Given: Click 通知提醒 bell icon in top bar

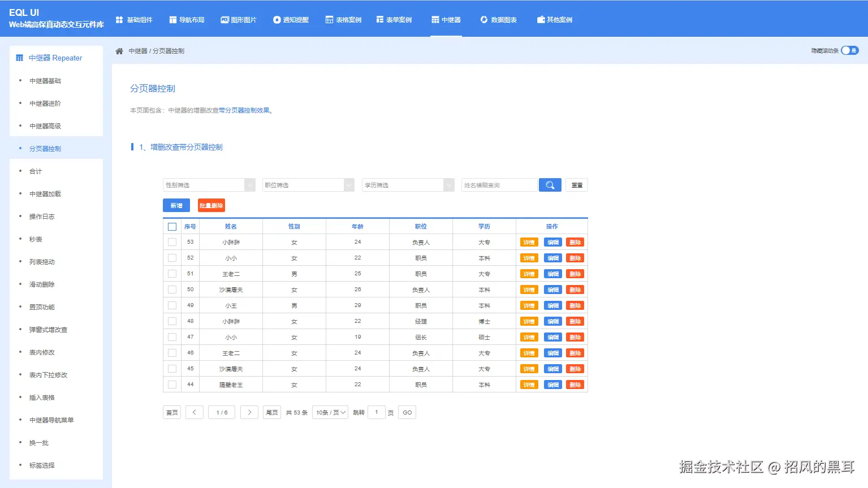Looking at the screenshot, I should click(x=277, y=20).
